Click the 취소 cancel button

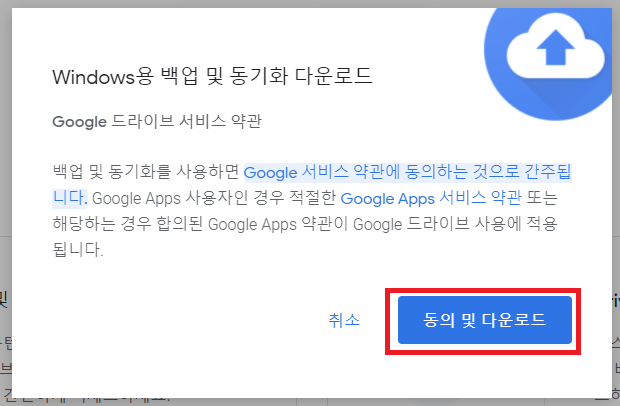pyautogui.click(x=344, y=320)
